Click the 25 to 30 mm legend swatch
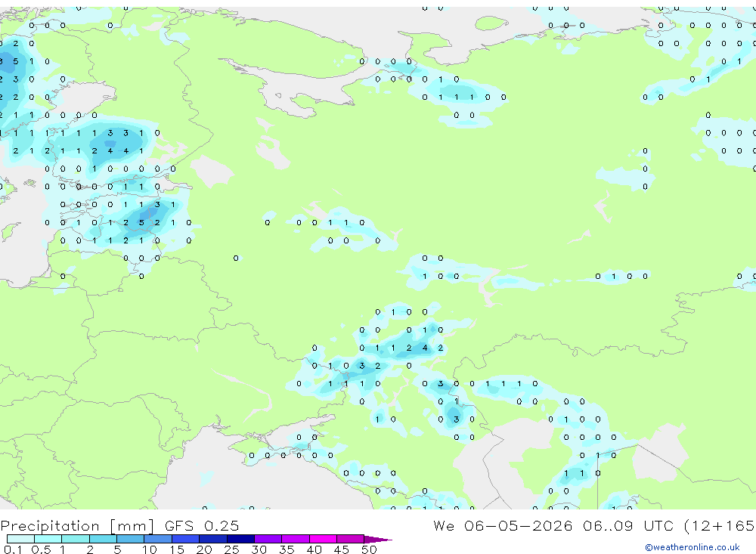This screenshot has height=554, width=756. (240, 539)
